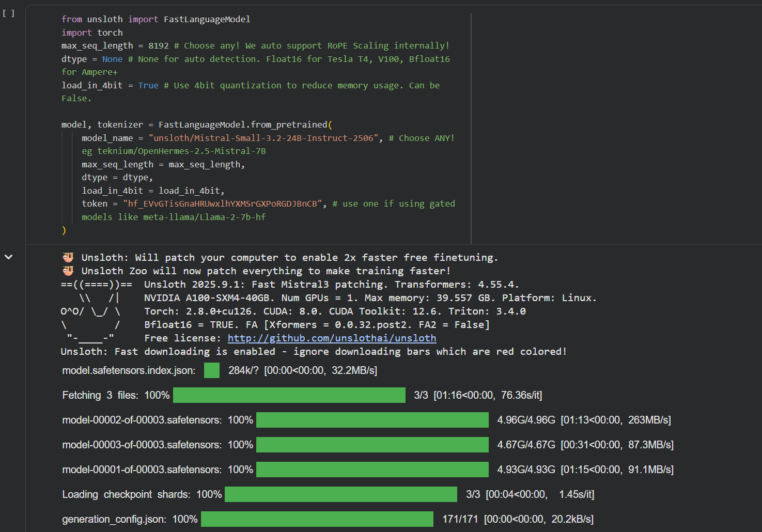The width and height of the screenshot is (762, 532).
Task: Click 'Unsloth: Fast downloading is enabled' line
Action: [168, 351]
